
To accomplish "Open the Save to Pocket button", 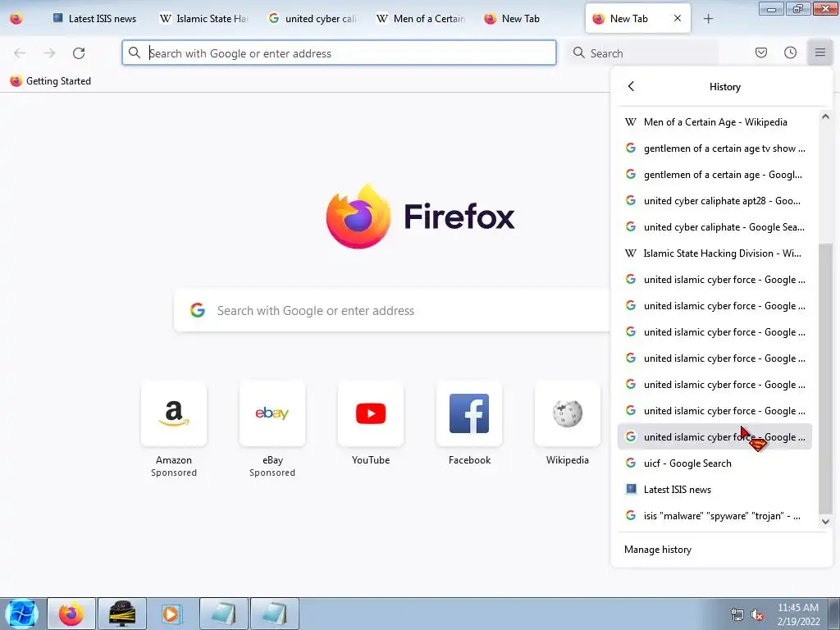I will click(761, 52).
